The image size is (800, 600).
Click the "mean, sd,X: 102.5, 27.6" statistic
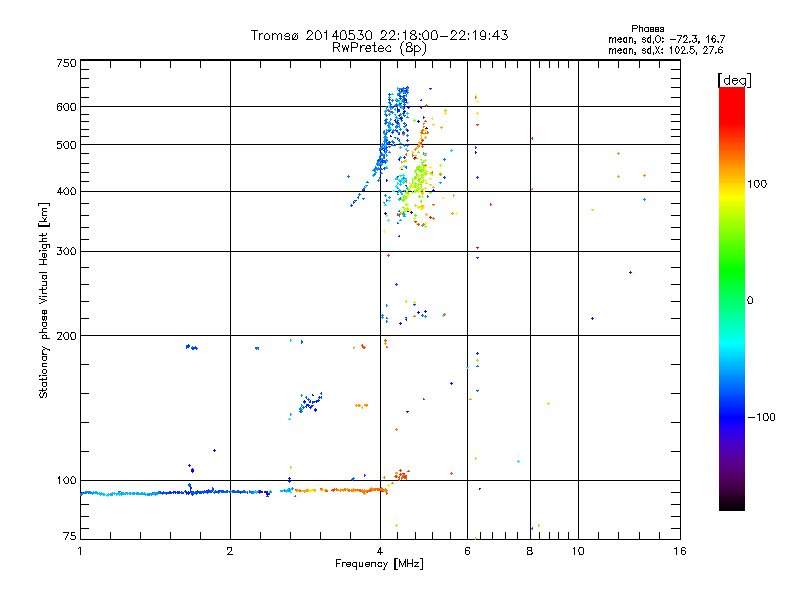[665, 50]
